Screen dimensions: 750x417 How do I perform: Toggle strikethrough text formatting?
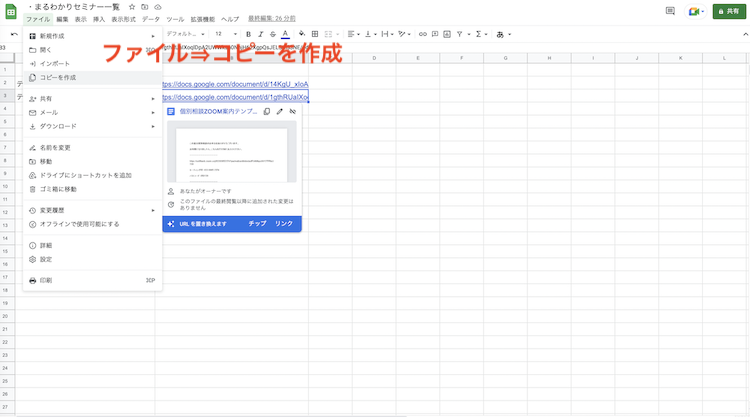tap(272, 34)
